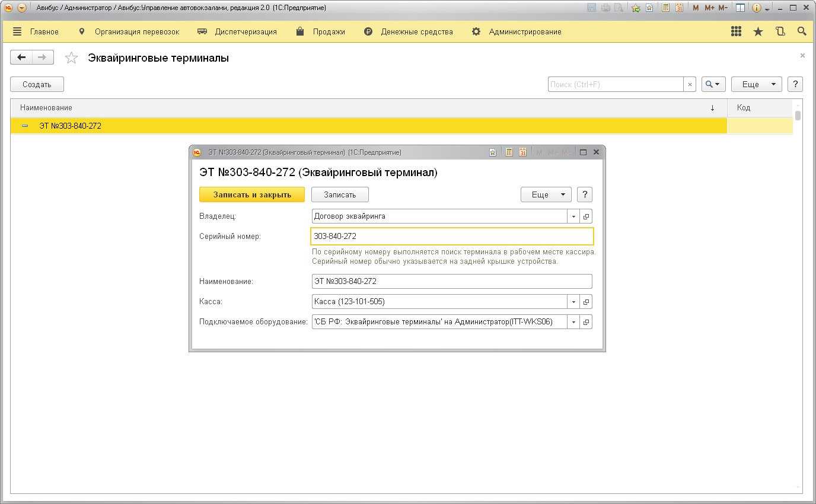
Task: Open the calendar in the main title bar
Action: coord(679,8)
